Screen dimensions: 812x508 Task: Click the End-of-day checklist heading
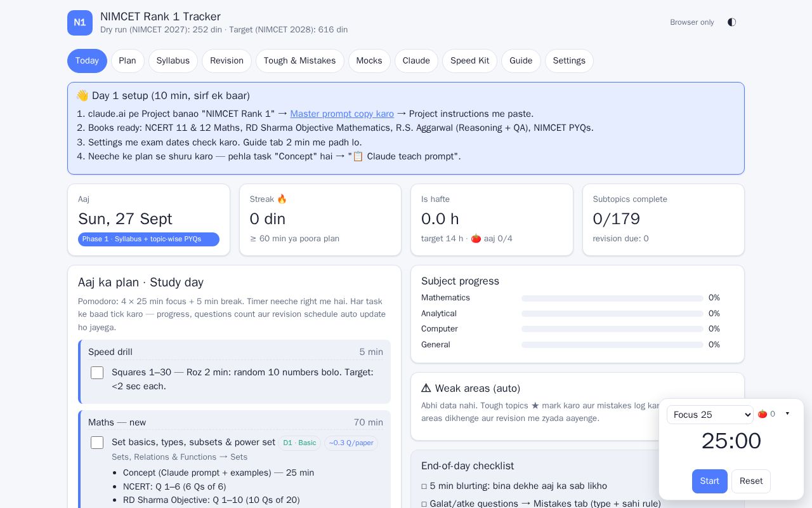tap(468, 466)
